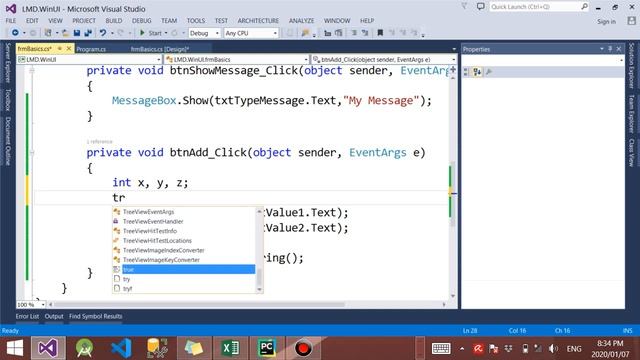Open Excel from the taskbar
640x360 pixels.
coord(230,348)
